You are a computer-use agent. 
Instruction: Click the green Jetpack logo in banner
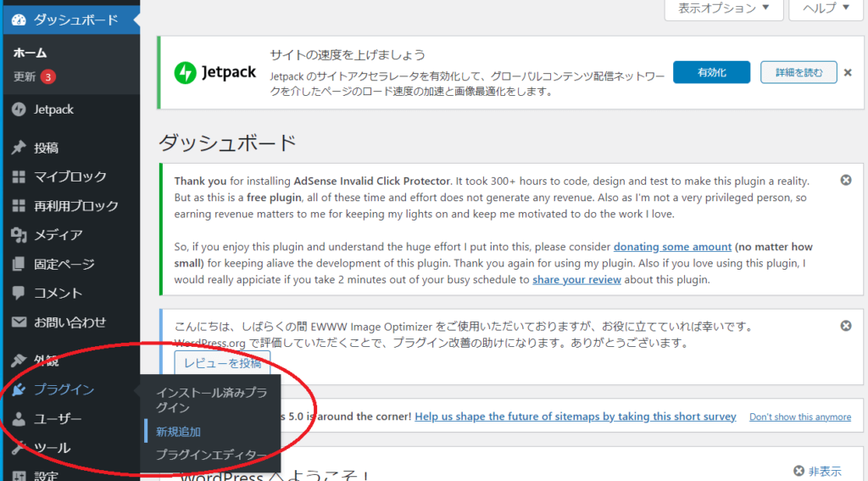[186, 73]
